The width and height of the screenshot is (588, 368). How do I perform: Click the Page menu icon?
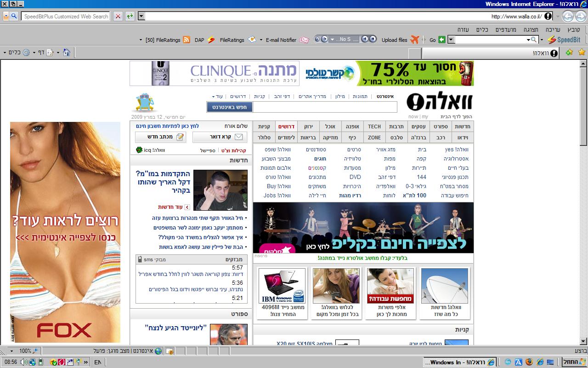50,52
